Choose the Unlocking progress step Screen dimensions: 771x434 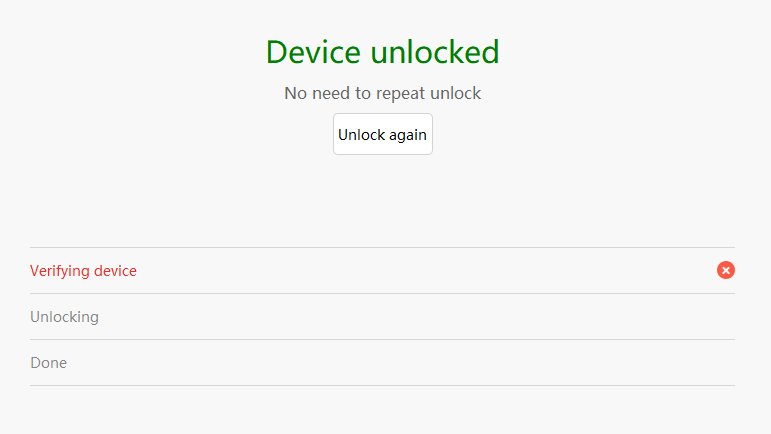tap(383, 317)
